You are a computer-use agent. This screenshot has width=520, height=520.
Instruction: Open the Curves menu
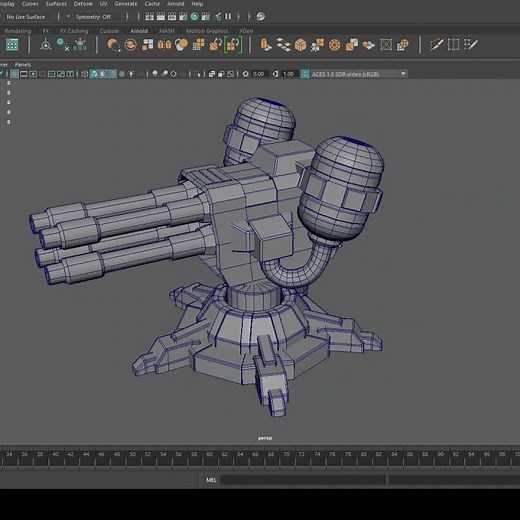click(x=30, y=4)
